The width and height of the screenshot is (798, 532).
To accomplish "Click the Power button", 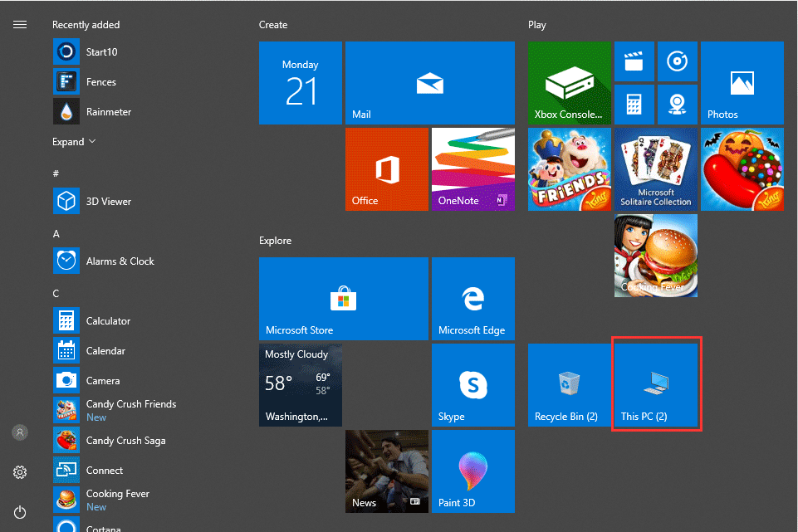I will 20,512.
